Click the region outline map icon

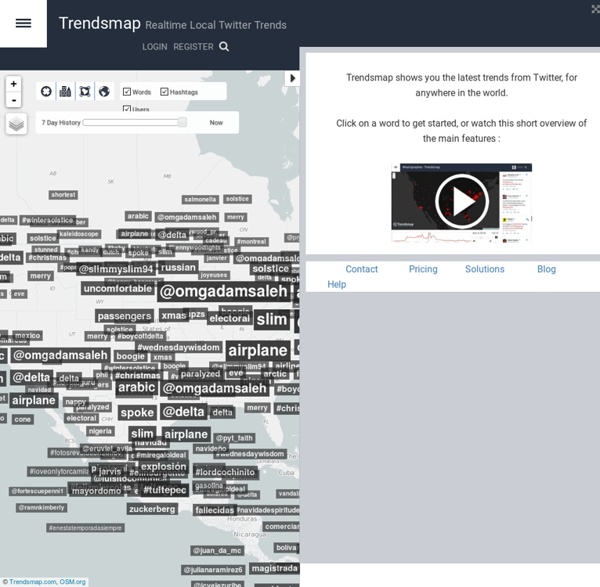[x=85, y=91]
